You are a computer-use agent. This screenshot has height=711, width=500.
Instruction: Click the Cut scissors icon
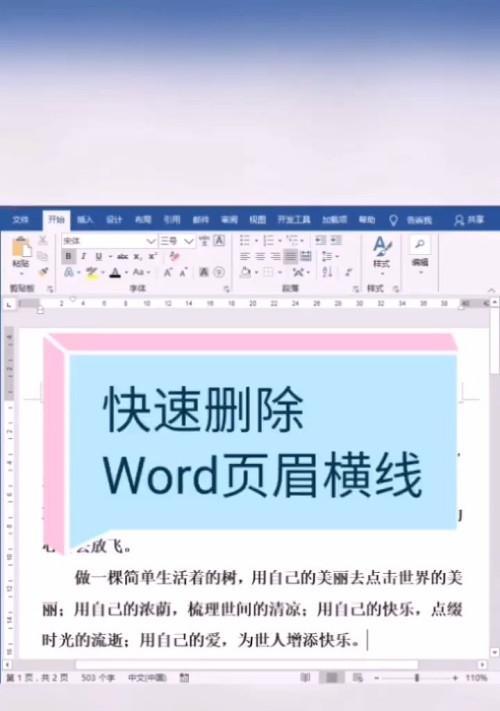click(43, 240)
